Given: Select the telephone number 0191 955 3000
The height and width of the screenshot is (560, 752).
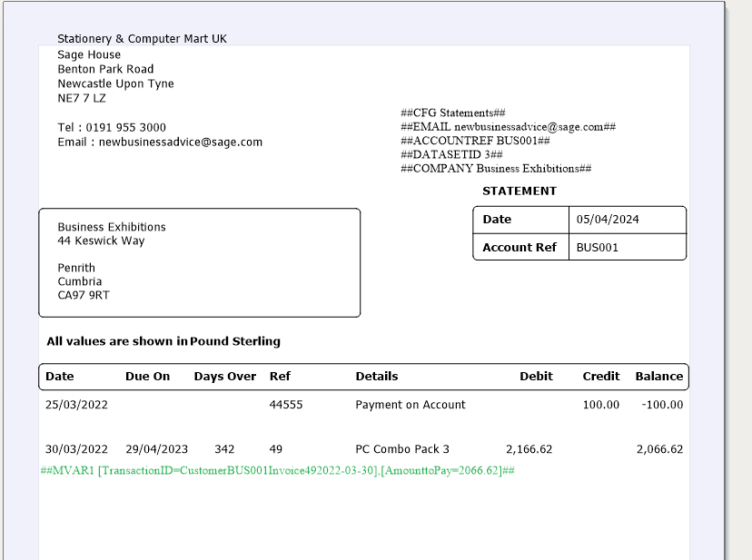Looking at the screenshot, I should [125, 128].
